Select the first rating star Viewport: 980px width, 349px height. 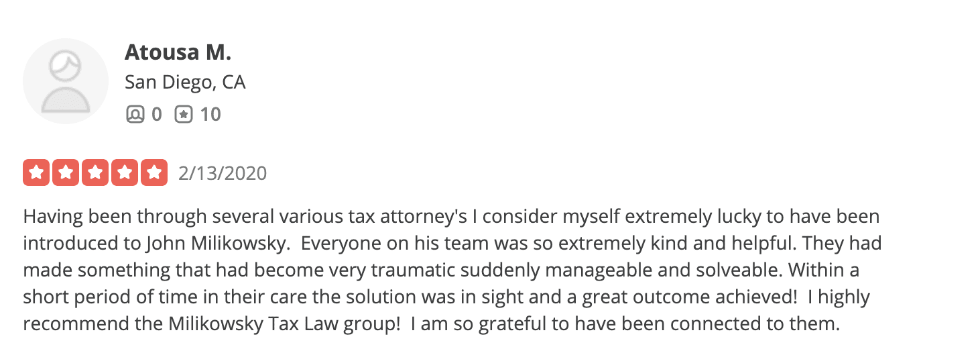tap(36, 173)
